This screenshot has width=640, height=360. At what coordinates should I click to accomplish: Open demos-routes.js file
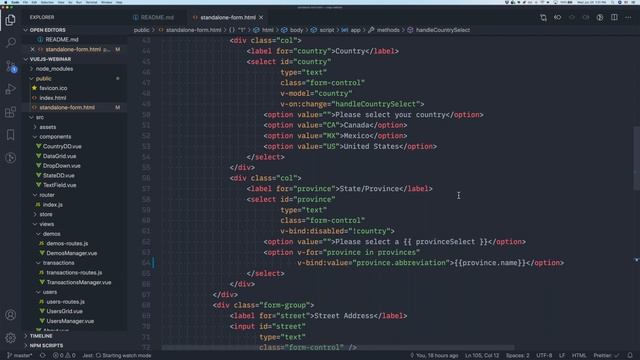(x=67, y=243)
